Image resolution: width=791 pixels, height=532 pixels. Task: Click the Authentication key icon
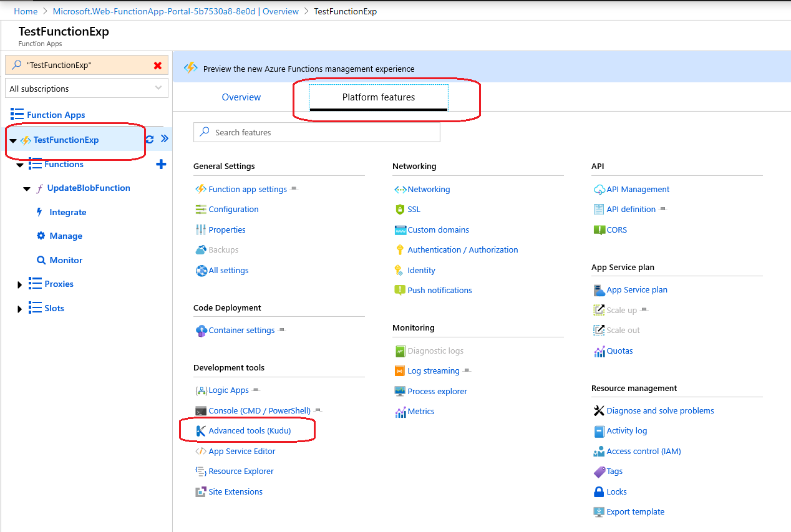coord(400,250)
